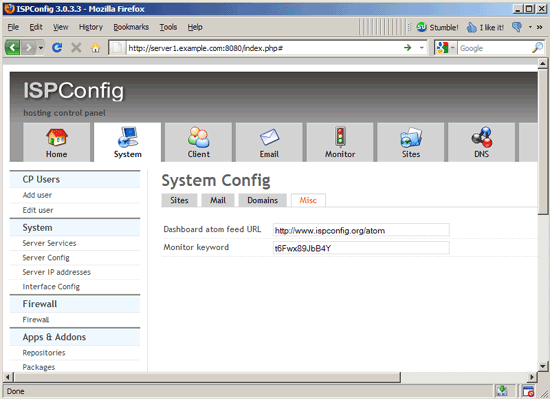Viewport: 550px width, 399px height.
Task: Click the horizontal scrollbar right arrow
Action: 532,377
